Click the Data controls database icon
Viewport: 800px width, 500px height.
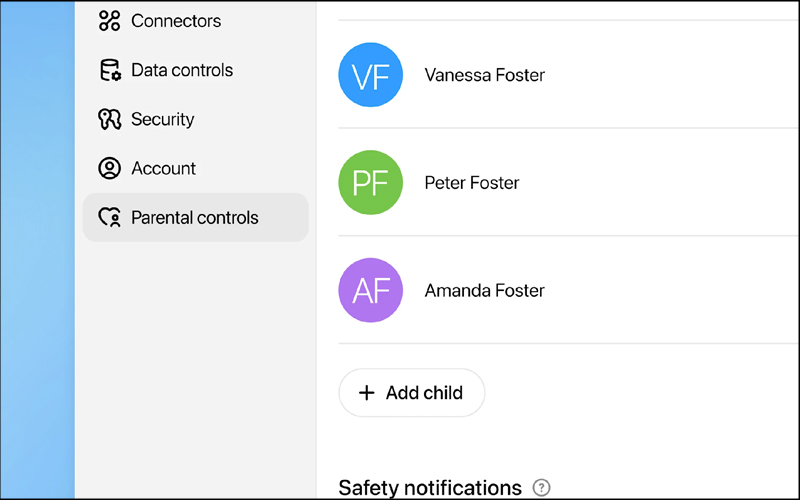click(110, 70)
